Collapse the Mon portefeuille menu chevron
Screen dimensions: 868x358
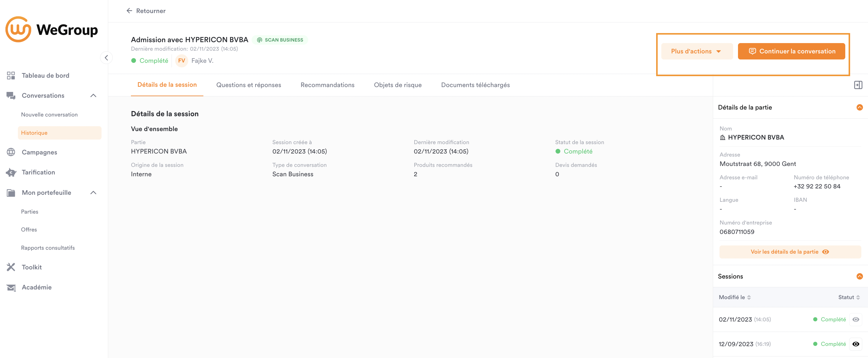(93, 193)
